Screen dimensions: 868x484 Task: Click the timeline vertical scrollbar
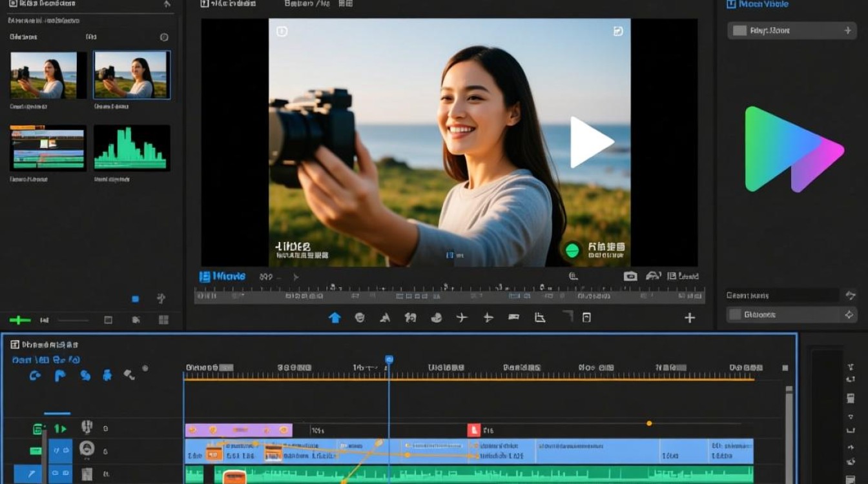(789, 434)
